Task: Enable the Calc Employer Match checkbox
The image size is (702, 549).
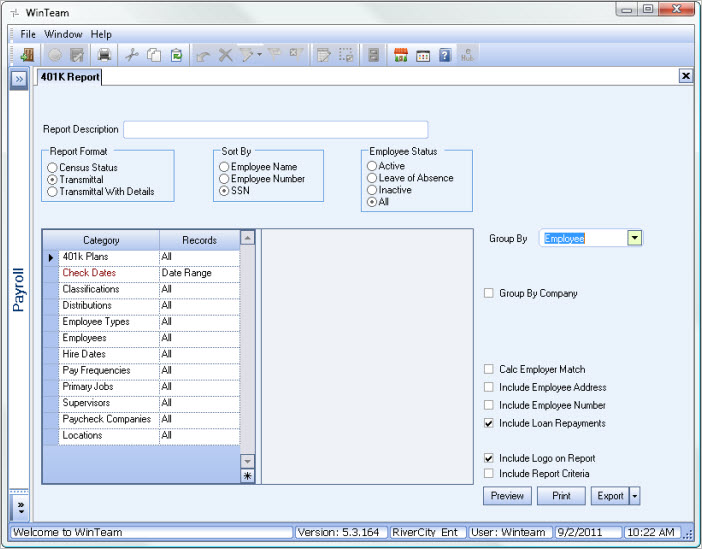Action: 489,370
